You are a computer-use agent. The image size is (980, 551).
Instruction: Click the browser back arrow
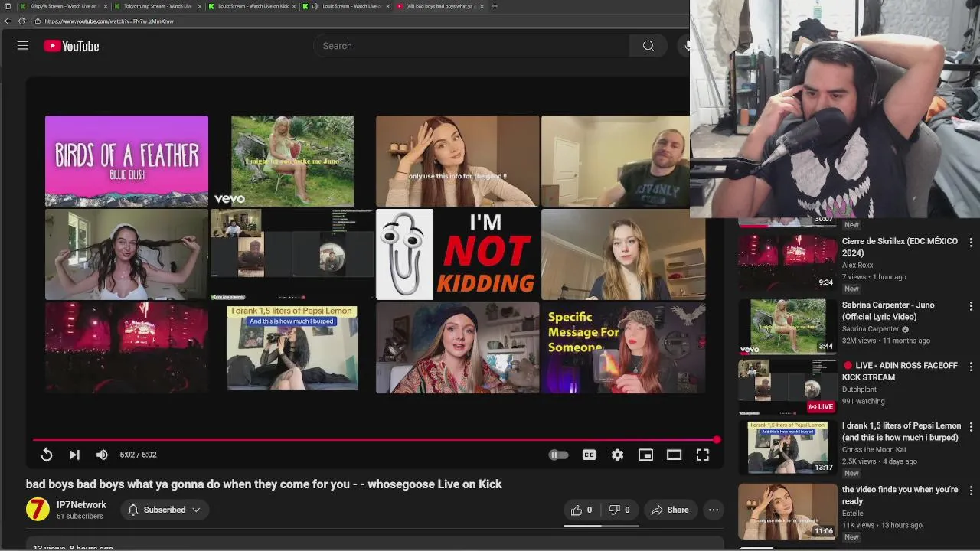8,21
